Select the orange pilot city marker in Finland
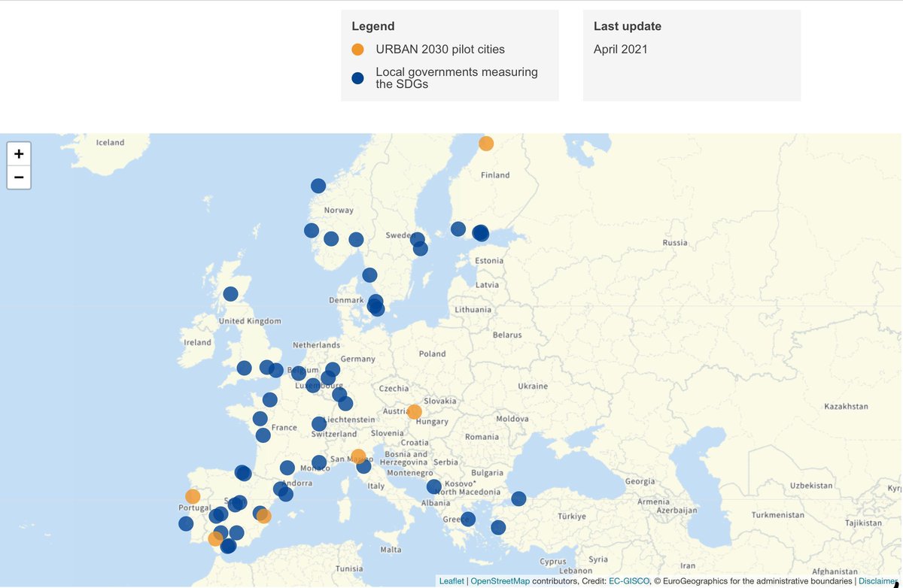The image size is (903, 588). [486, 142]
